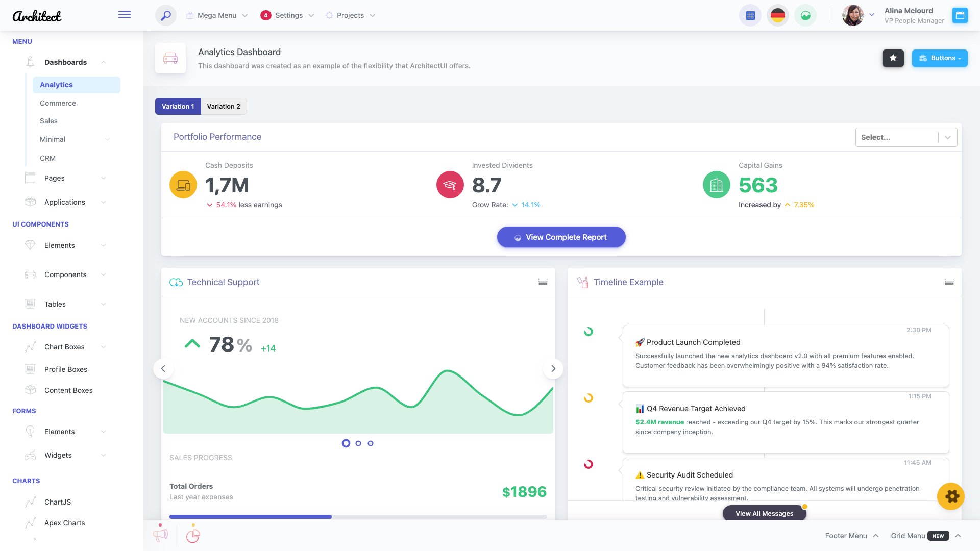The height and width of the screenshot is (551, 980).
Task: Click the blue calendar icon top right
Action: point(960,15)
